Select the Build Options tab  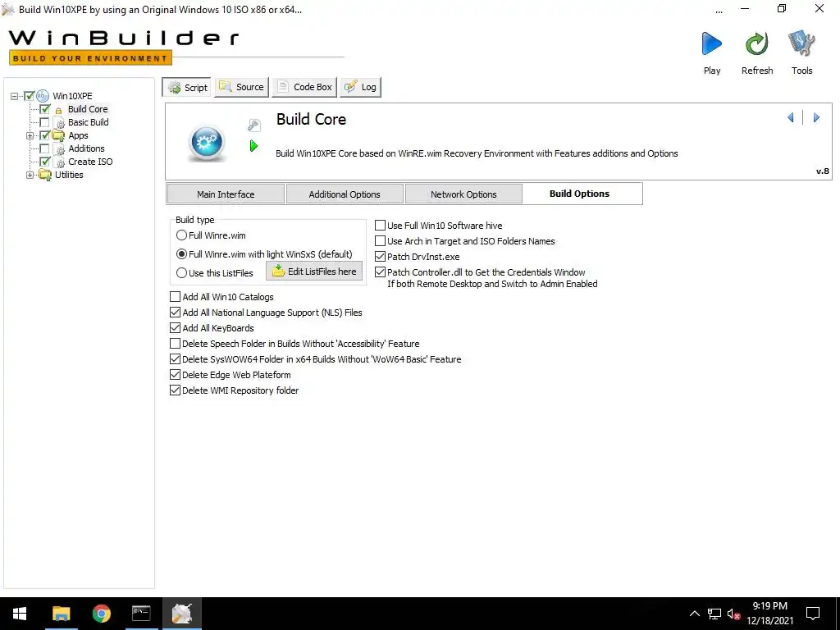(582, 194)
